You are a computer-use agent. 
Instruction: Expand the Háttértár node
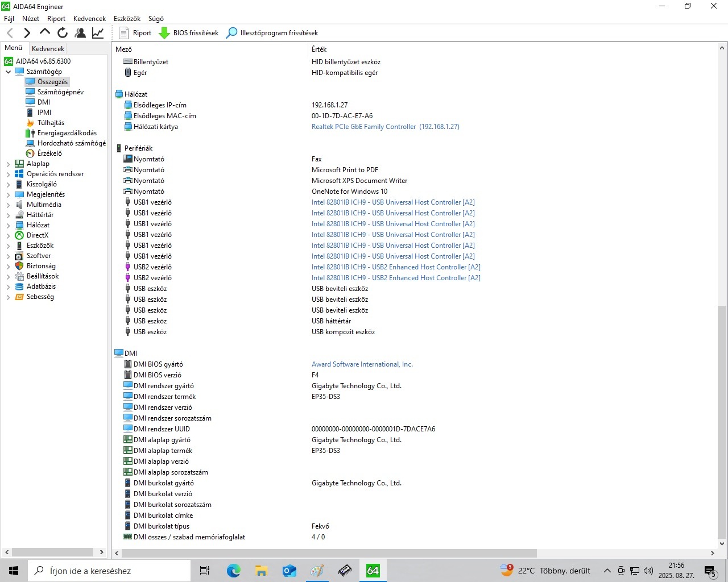point(8,215)
